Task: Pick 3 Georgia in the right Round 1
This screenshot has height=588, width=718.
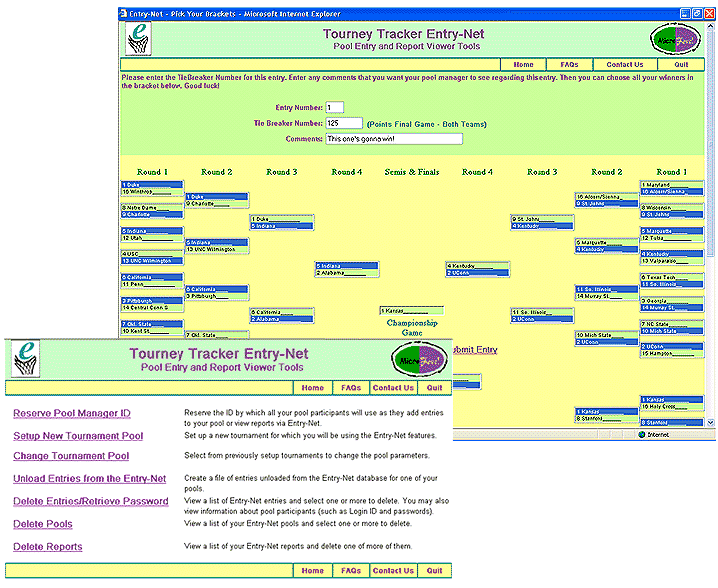Action: pos(672,301)
